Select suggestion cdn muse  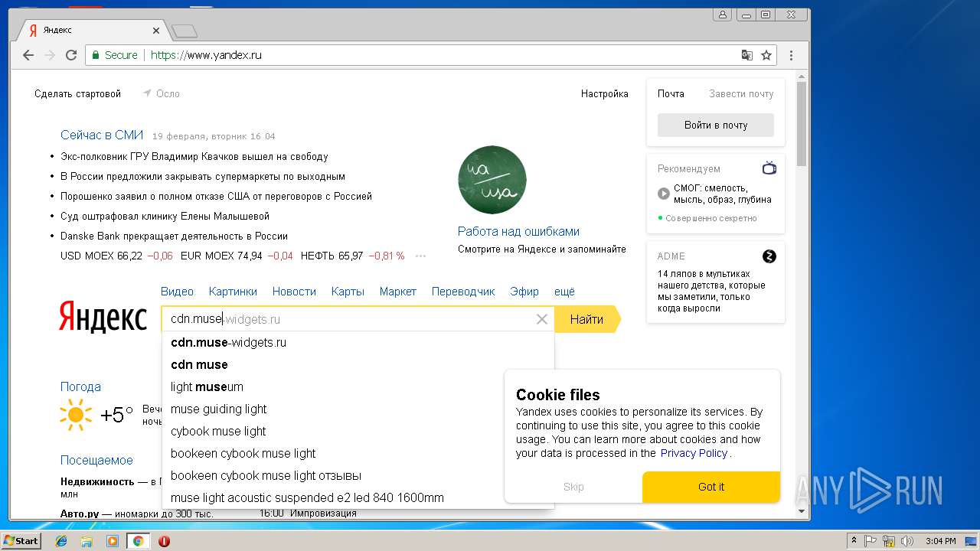point(358,364)
